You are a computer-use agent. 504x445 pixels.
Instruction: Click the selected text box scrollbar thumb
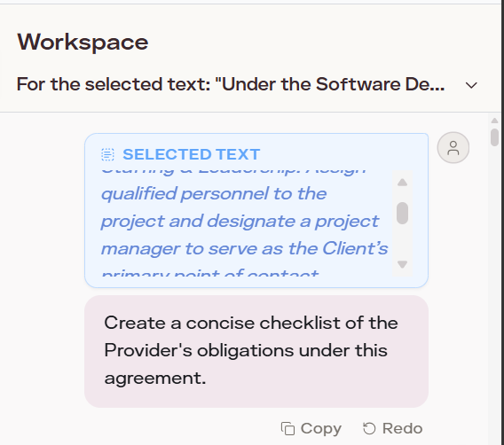point(403,213)
